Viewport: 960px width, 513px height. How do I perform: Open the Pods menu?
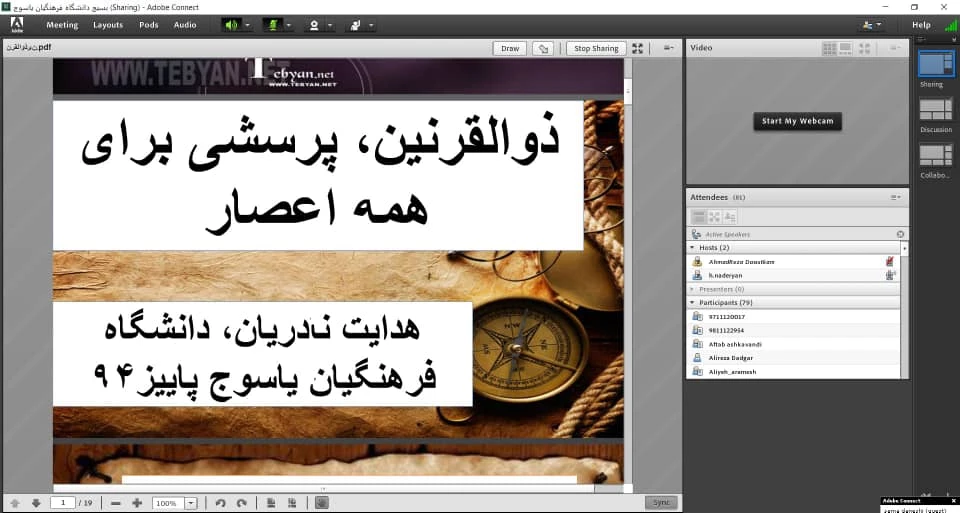(x=149, y=25)
